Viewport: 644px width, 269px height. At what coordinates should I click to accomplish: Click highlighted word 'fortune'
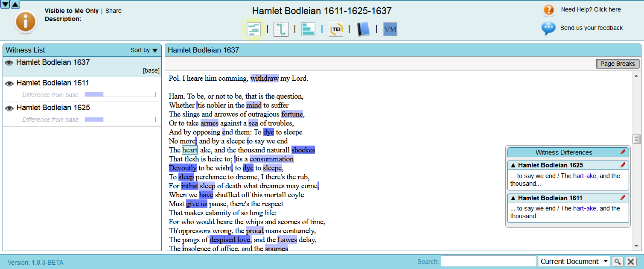point(292,114)
